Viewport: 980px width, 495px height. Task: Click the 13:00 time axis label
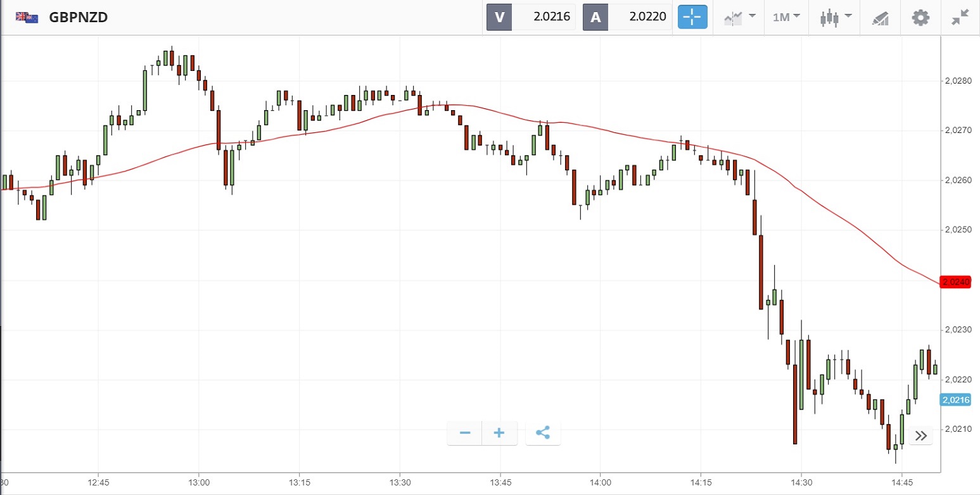[199, 482]
